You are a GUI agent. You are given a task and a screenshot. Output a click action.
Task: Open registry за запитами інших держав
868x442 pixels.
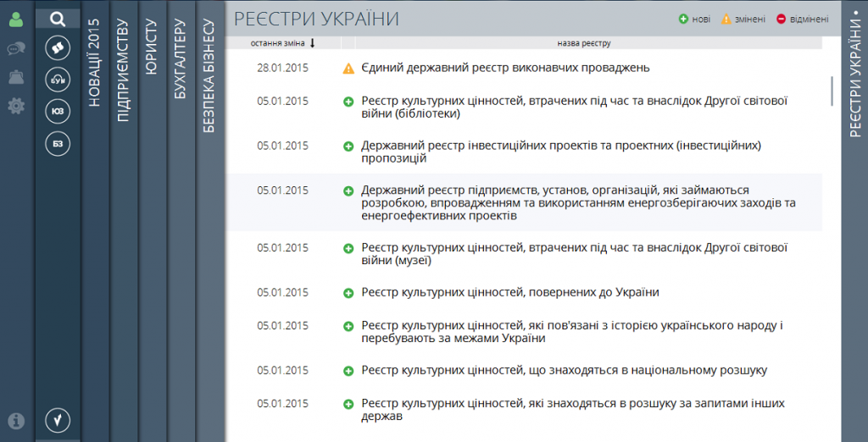573,410
